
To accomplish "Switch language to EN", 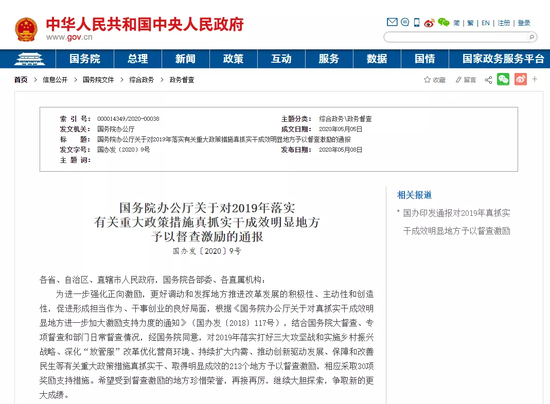I will 485,23.
